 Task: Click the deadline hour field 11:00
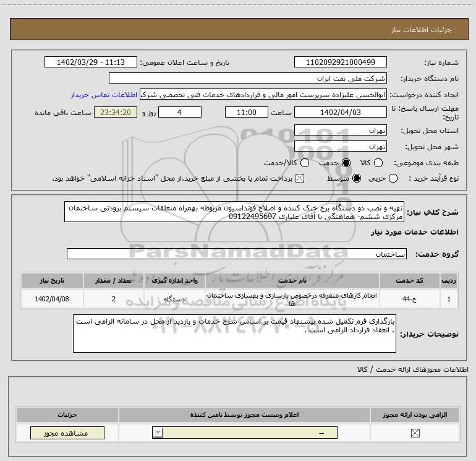[x=247, y=112]
